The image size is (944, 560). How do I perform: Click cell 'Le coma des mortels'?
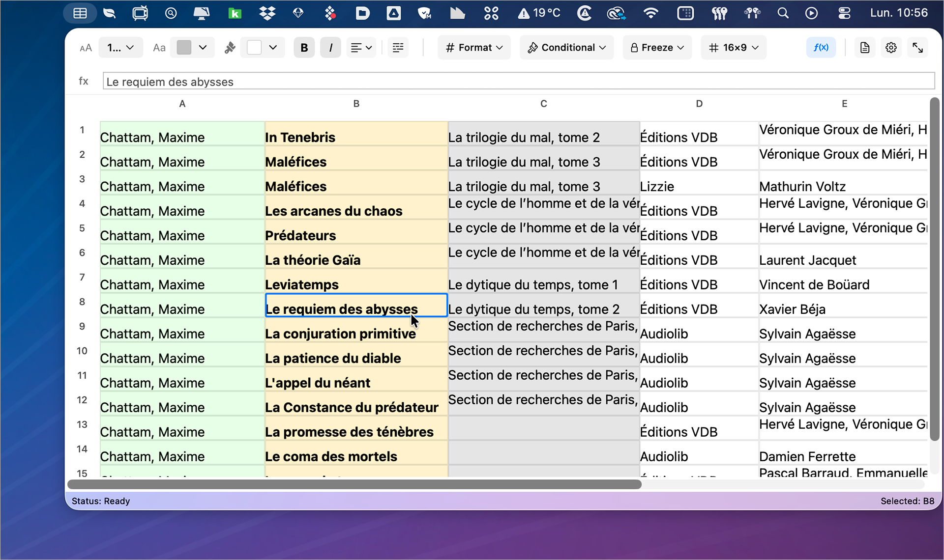point(356,453)
